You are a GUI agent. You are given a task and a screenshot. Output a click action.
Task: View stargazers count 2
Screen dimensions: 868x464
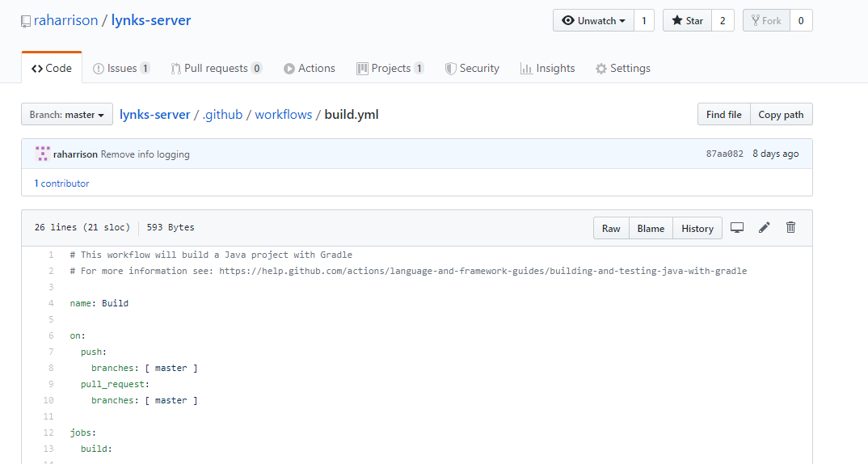coord(723,20)
